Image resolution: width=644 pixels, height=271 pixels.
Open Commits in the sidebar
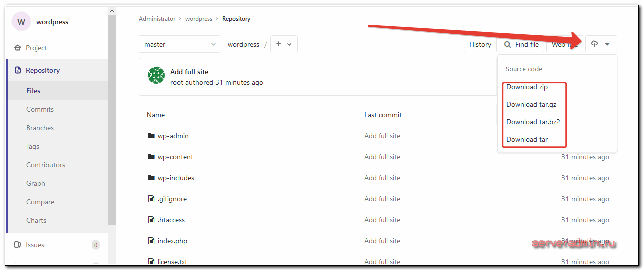coord(40,109)
